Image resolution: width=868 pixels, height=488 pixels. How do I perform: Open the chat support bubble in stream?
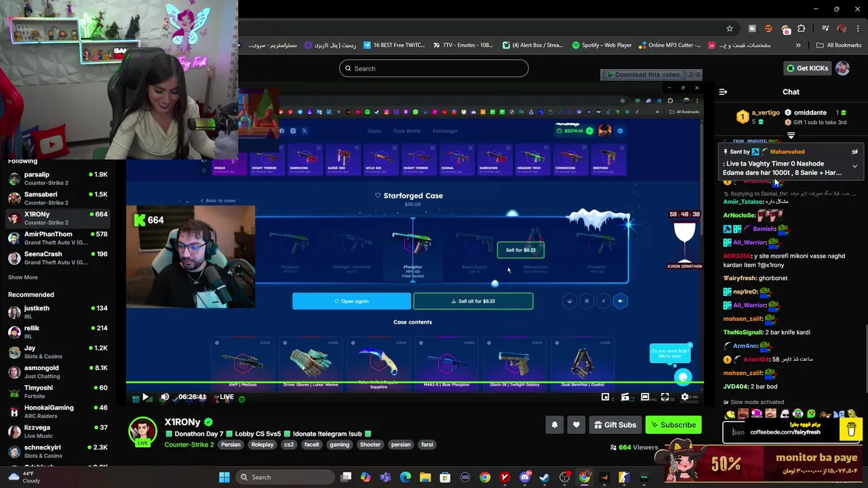click(683, 377)
